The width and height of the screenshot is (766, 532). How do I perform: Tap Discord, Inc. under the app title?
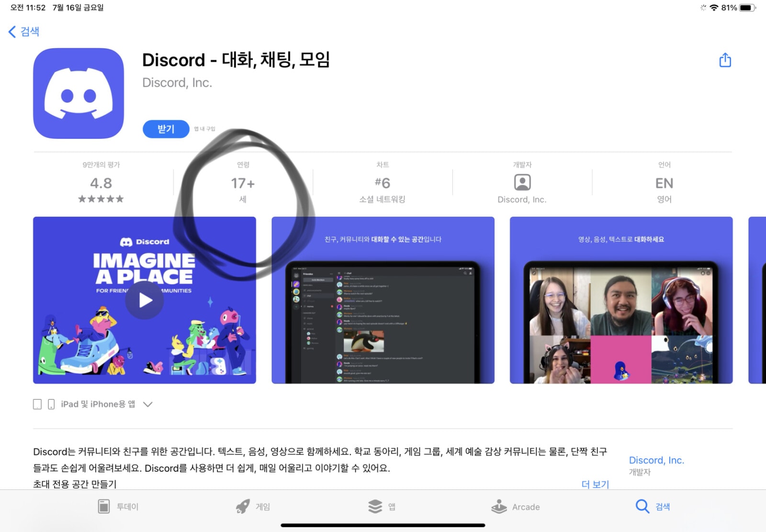click(x=177, y=83)
